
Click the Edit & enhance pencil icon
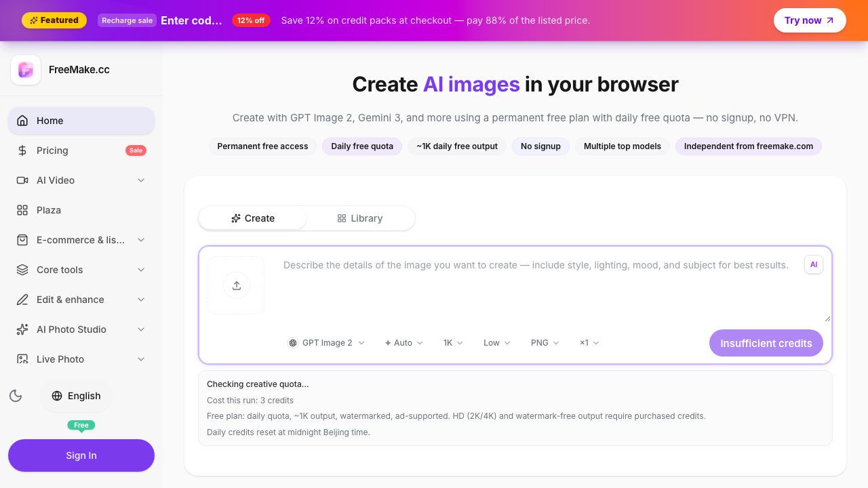[x=22, y=300]
